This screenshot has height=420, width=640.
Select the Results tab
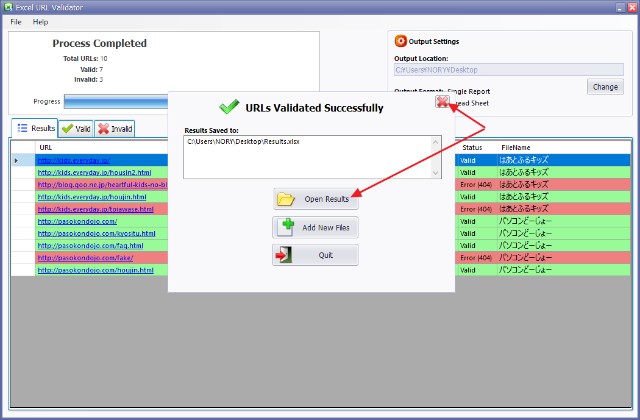point(35,128)
